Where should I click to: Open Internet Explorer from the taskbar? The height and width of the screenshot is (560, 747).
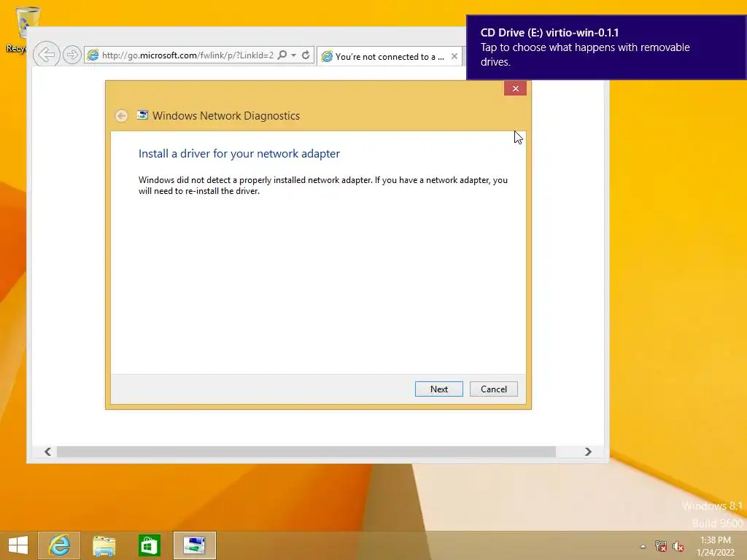[59, 545]
